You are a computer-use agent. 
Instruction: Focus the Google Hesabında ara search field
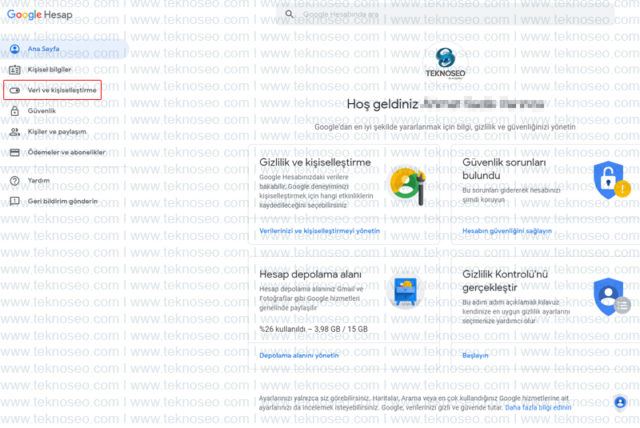coord(445,14)
